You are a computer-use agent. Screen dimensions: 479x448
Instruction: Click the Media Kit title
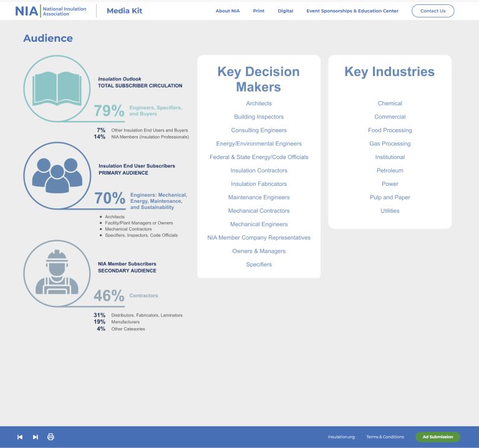click(x=125, y=11)
